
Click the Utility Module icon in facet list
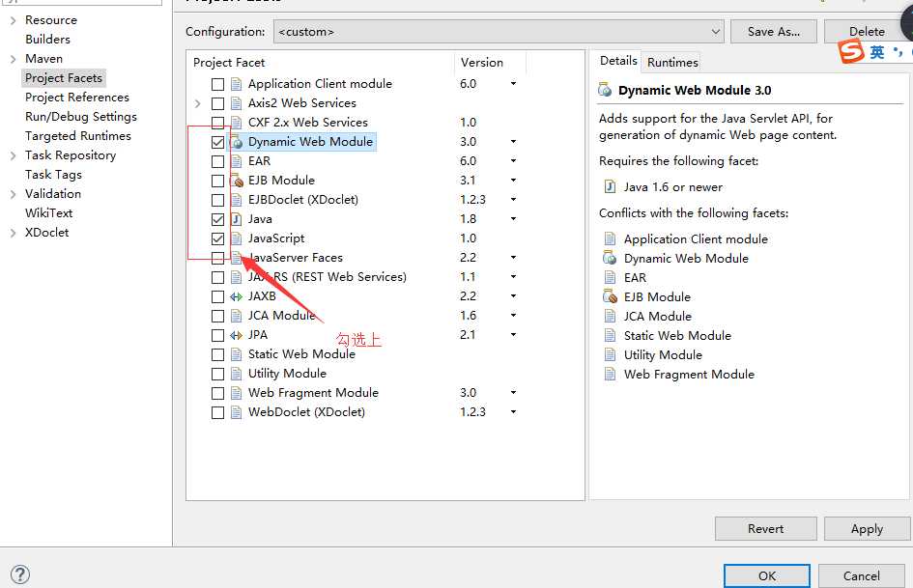pos(237,374)
